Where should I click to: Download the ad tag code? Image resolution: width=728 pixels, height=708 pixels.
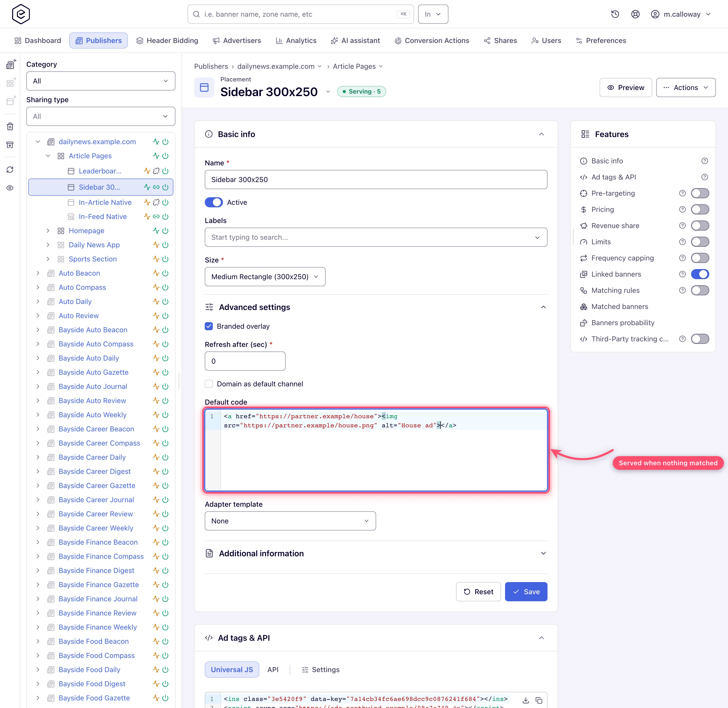click(526, 700)
